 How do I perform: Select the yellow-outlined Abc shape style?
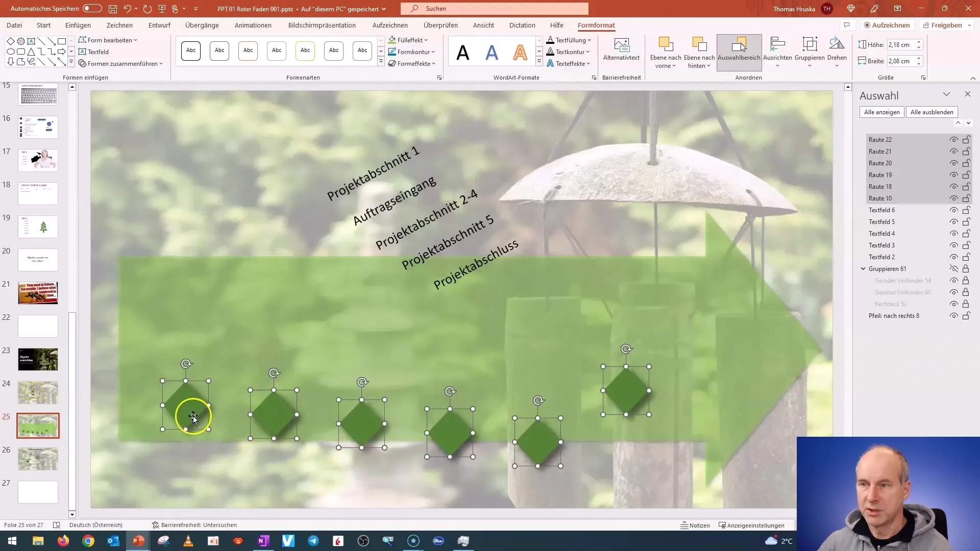pos(305,51)
